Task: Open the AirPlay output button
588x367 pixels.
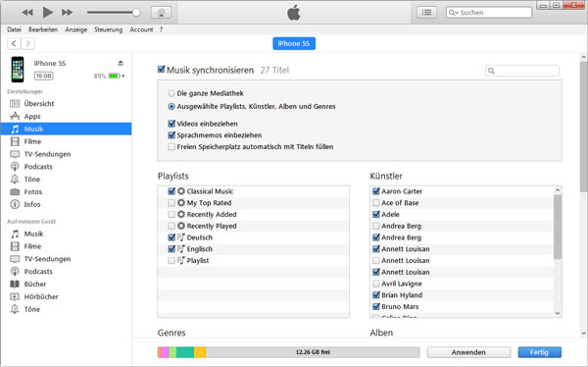Action: coord(162,13)
